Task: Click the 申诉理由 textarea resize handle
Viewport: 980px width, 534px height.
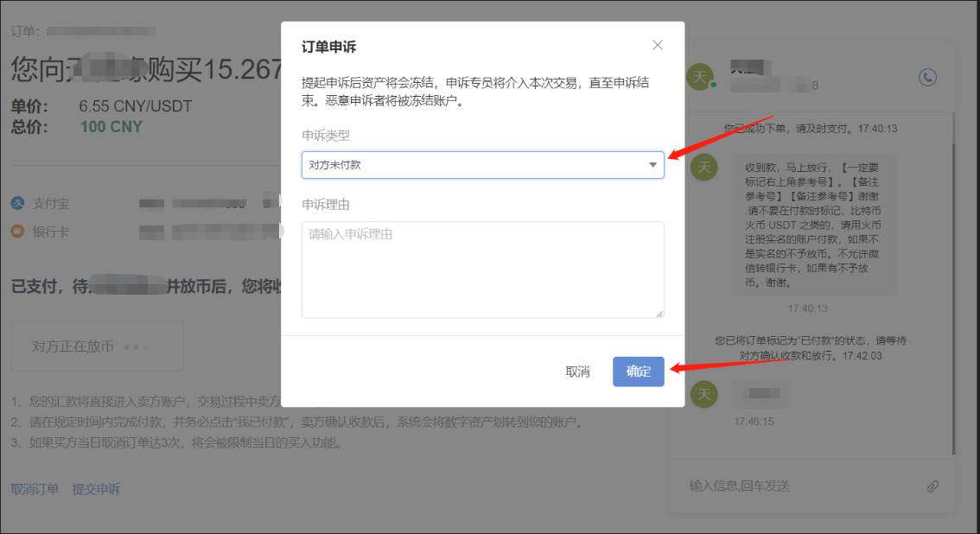Action: pyautogui.click(x=659, y=313)
